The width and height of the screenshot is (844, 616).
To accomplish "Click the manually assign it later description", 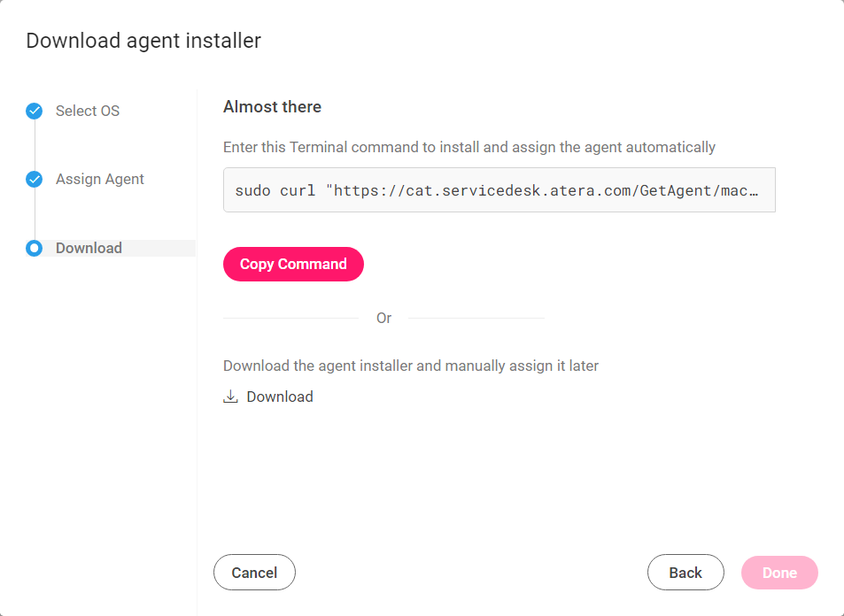I will pyautogui.click(x=411, y=366).
